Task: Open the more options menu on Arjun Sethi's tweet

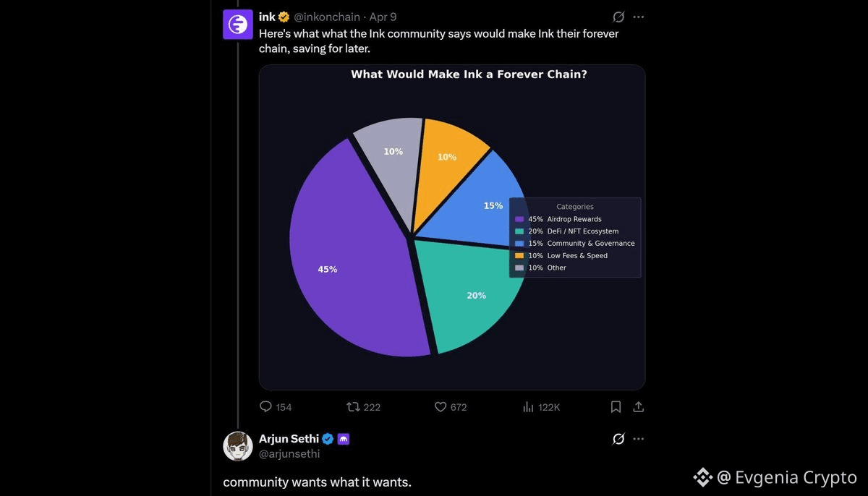Action: click(638, 439)
